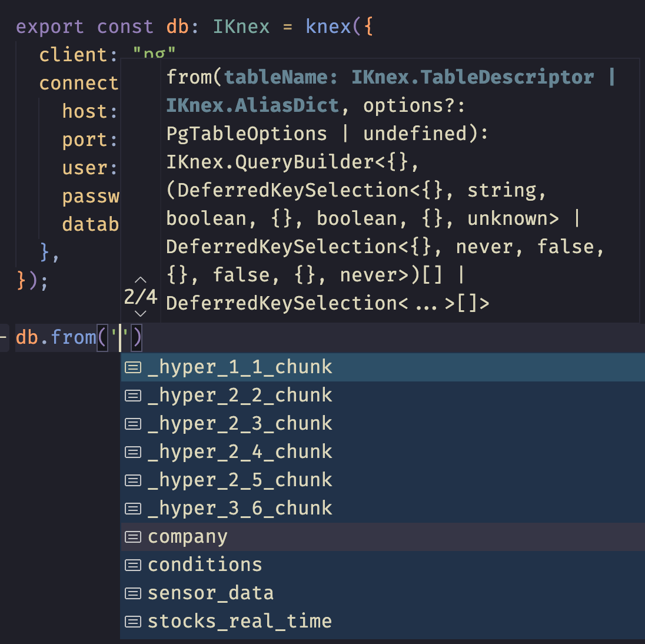Select the conditions table suggestion

204,565
